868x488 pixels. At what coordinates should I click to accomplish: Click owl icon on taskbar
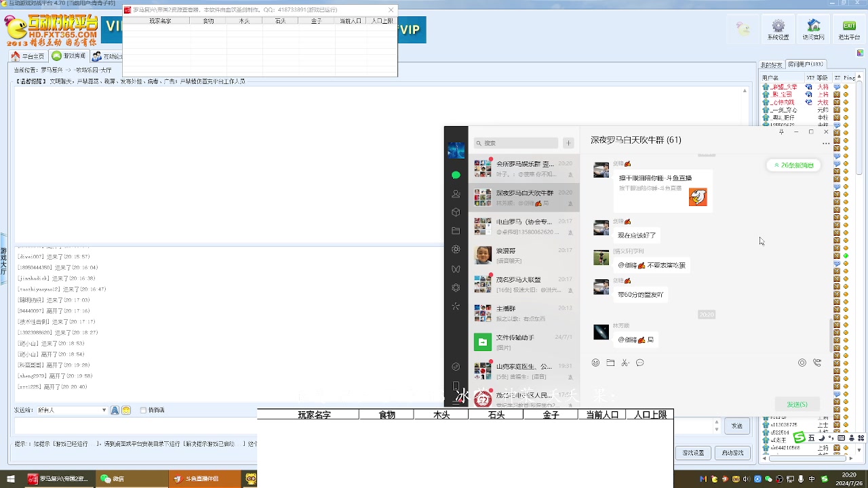click(x=250, y=480)
